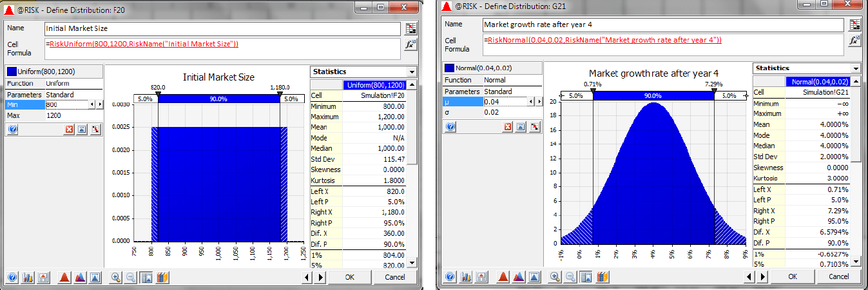Click the cell reference selector icon beside Initial Market Size name
The height and width of the screenshot is (290, 868).
coord(410,28)
